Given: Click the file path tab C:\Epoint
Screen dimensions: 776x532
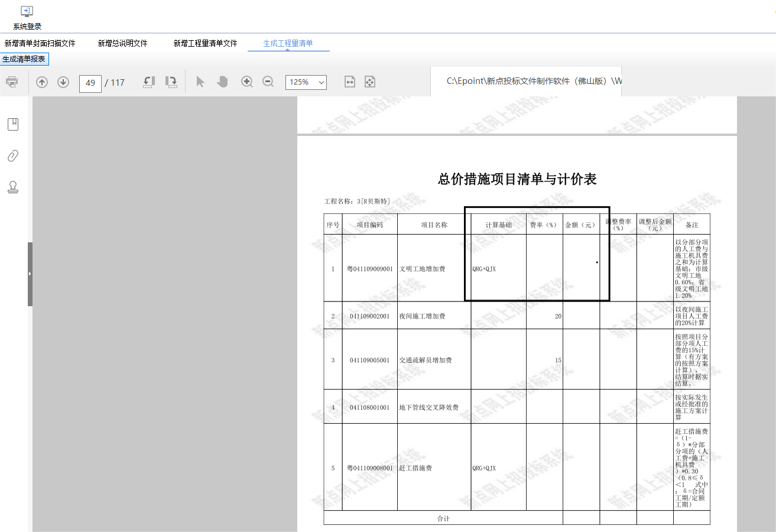Looking at the screenshot, I should point(526,82).
